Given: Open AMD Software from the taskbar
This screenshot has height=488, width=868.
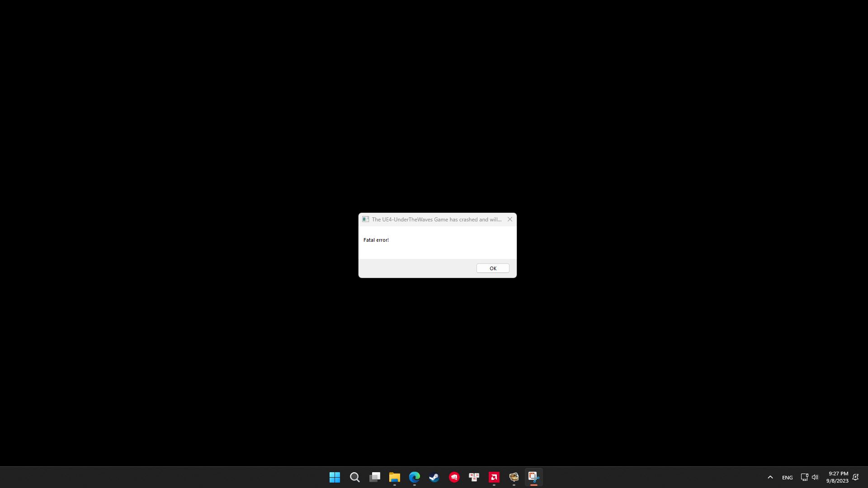Looking at the screenshot, I should [x=494, y=477].
